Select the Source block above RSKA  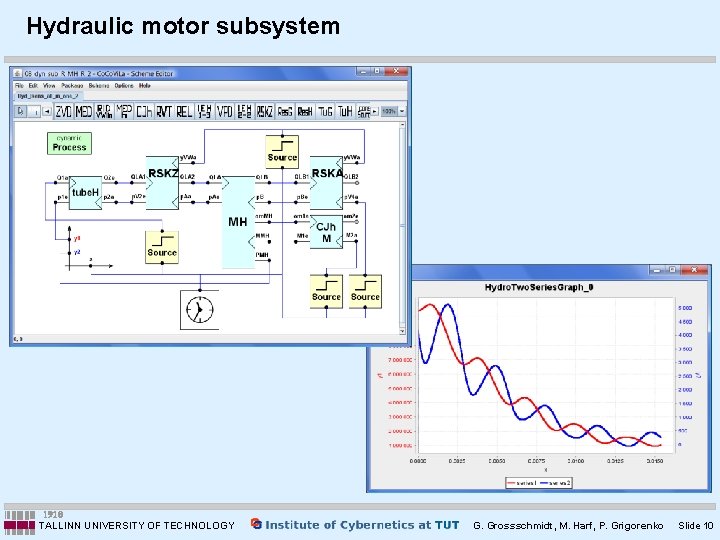coord(282,152)
